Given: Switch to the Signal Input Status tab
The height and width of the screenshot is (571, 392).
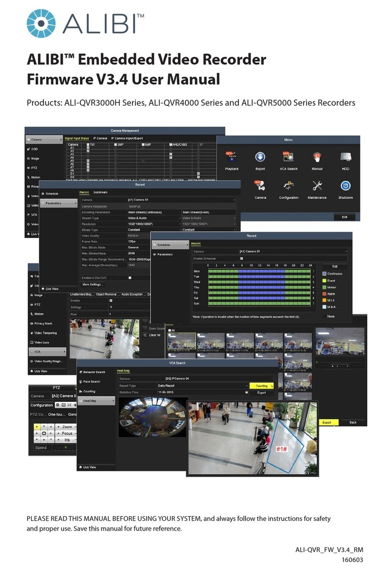Looking at the screenshot, I should (77, 138).
